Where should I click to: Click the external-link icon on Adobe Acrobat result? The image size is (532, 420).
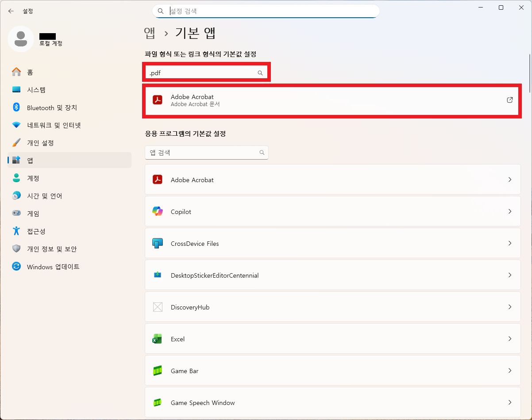point(510,100)
